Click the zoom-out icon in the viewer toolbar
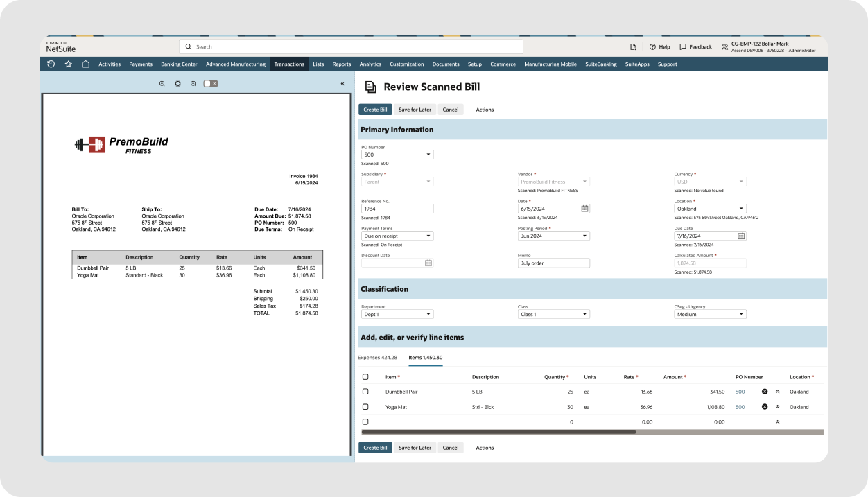868x497 pixels. (x=193, y=83)
